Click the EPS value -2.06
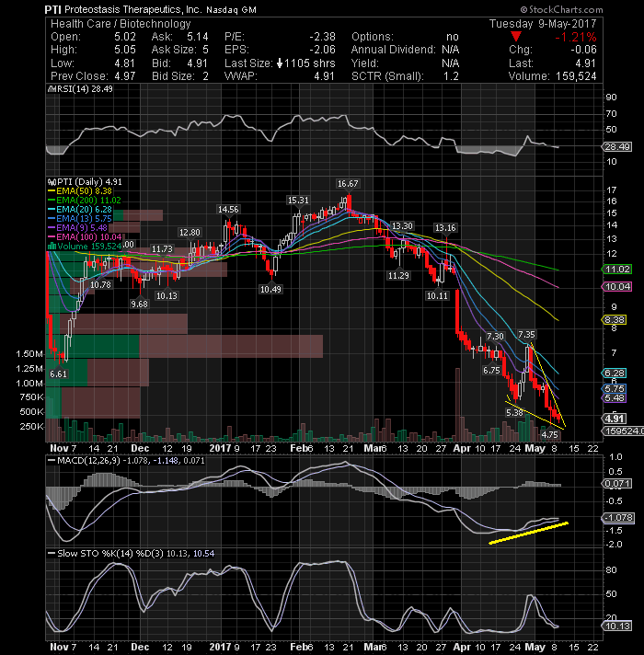The height and width of the screenshot is (655, 644). point(322,50)
